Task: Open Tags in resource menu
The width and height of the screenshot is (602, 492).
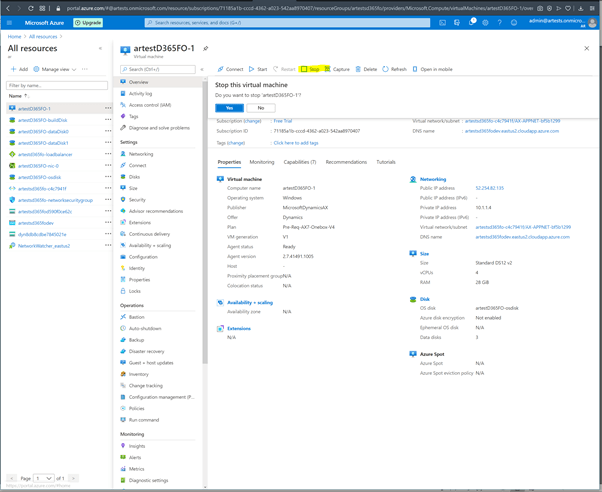Action: pos(134,116)
